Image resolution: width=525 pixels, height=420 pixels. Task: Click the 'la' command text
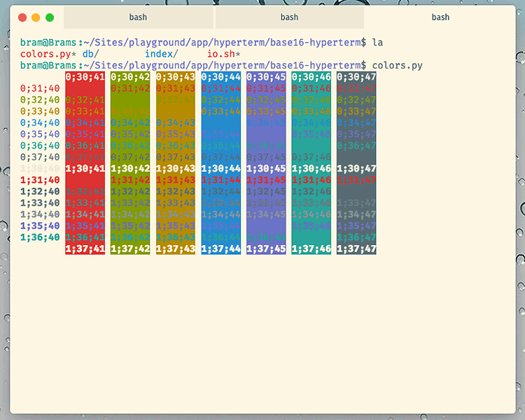click(378, 43)
